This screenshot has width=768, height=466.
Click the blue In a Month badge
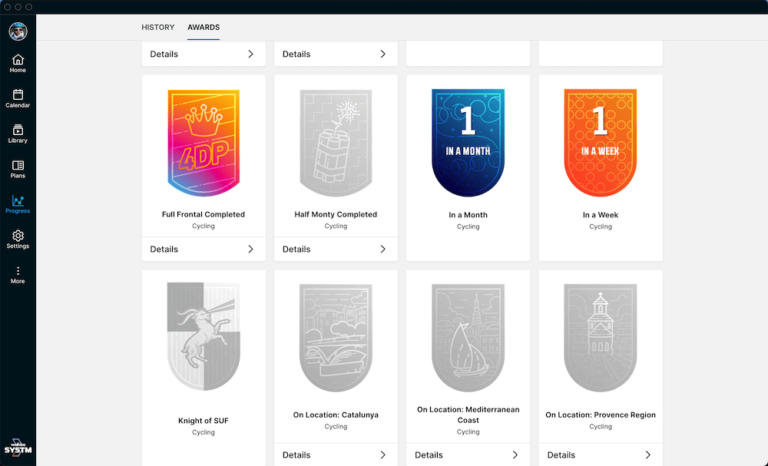pyautogui.click(x=468, y=143)
